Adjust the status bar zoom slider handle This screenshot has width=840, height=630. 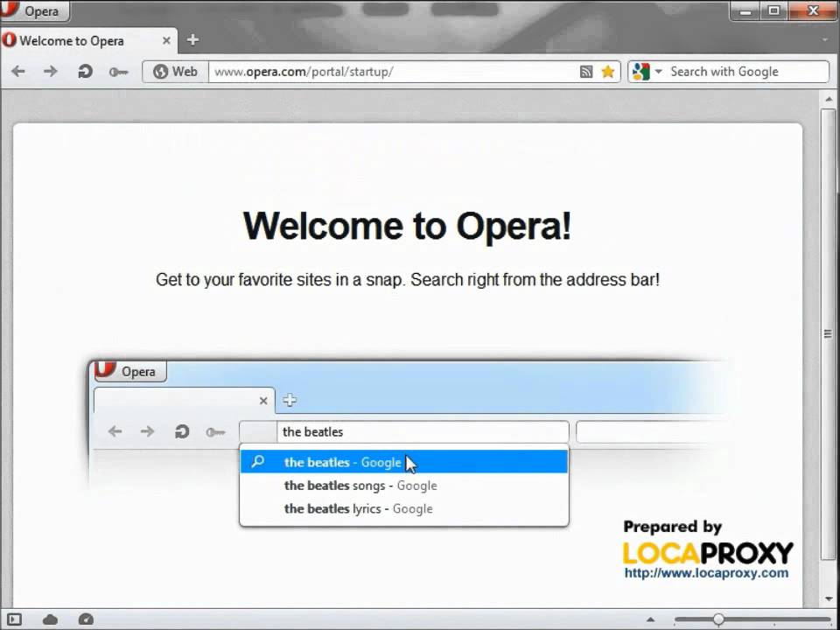coord(718,619)
